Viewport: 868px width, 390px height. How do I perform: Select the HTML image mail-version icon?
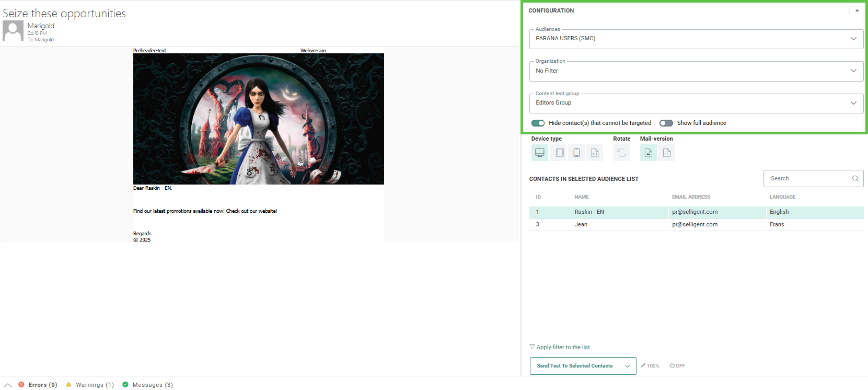(648, 153)
